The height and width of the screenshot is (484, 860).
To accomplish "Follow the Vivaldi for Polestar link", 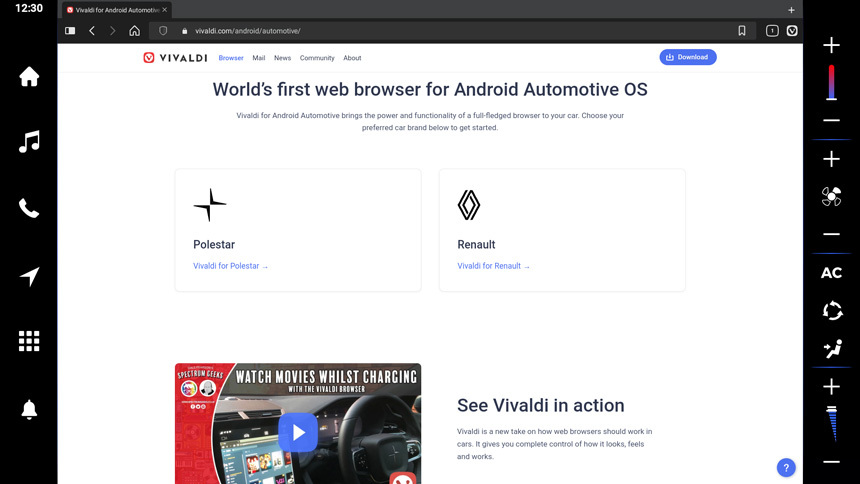I will pyautogui.click(x=230, y=266).
